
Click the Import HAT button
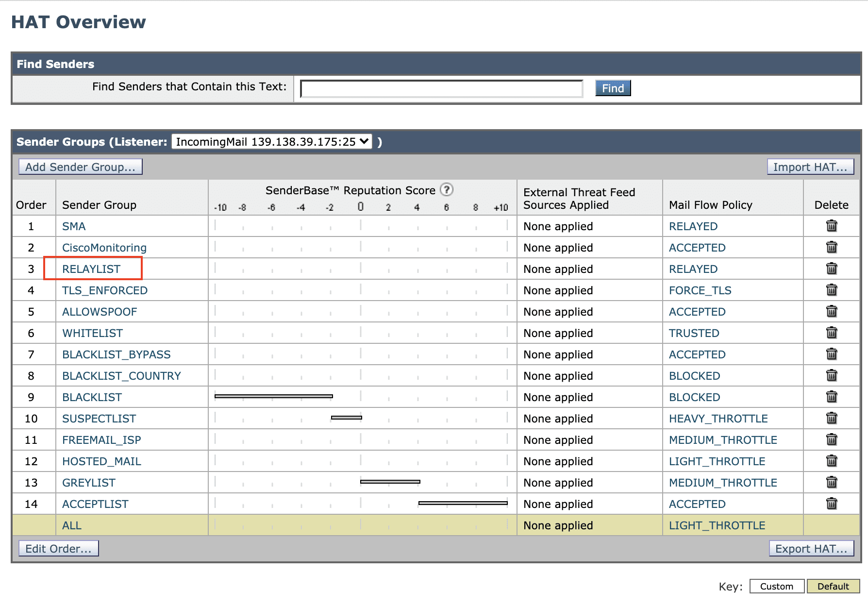(x=810, y=167)
